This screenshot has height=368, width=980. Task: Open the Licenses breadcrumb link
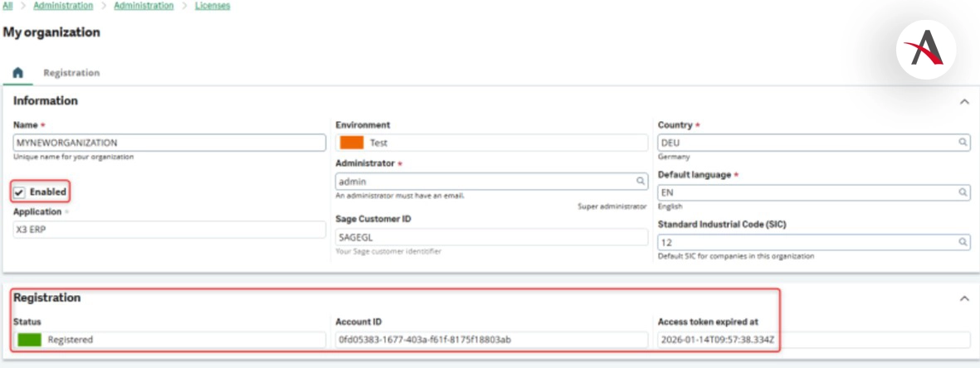[212, 6]
